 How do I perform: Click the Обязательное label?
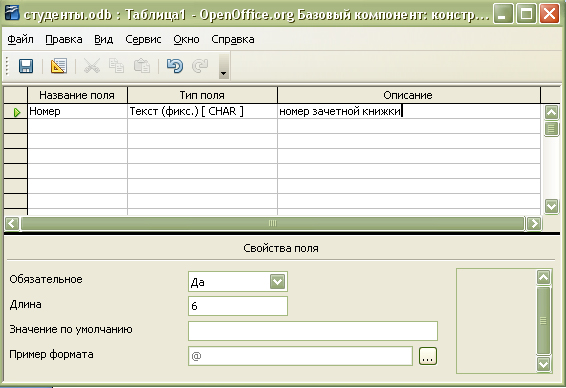point(46,279)
